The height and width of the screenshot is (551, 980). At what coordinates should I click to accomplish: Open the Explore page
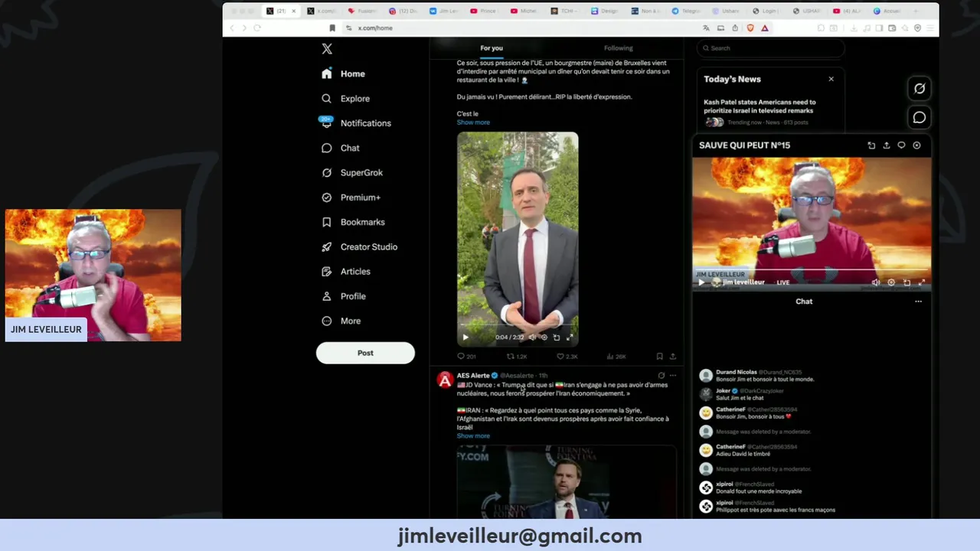point(345,99)
